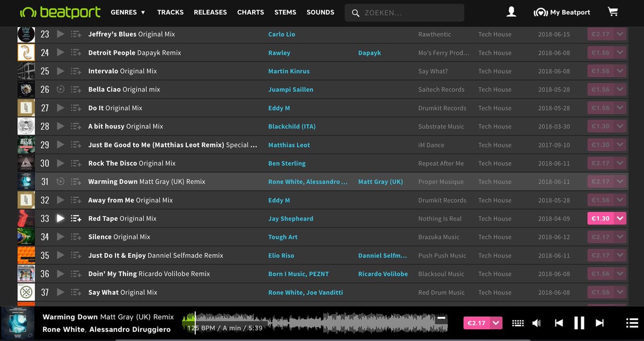The width and height of the screenshot is (644, 341).
Task: Open the RELEASES menu
Action: [210, 12]
